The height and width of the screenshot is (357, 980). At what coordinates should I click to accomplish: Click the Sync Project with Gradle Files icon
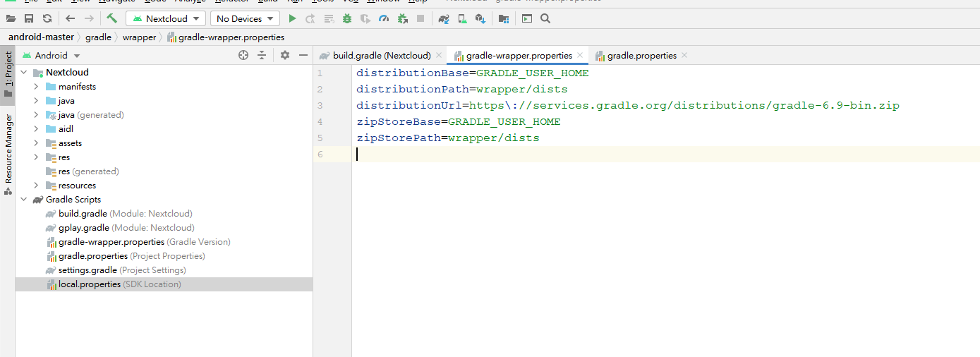(x=444, y=19)
